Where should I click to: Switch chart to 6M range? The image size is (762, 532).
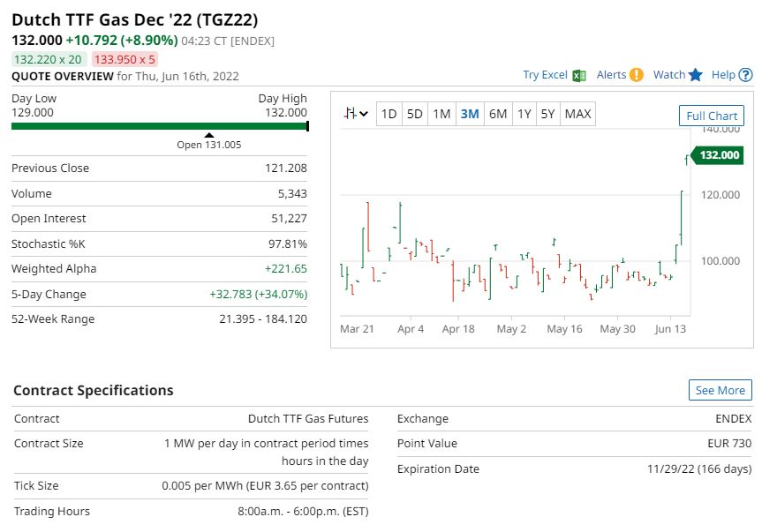[x=498, y=114]
